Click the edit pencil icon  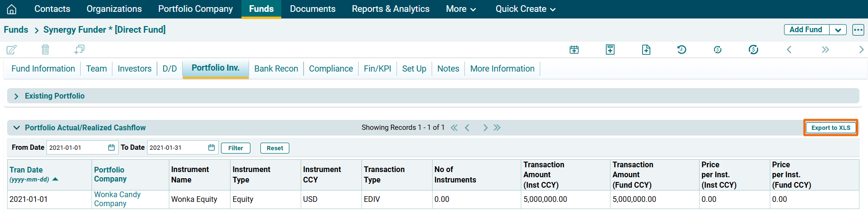11,49
